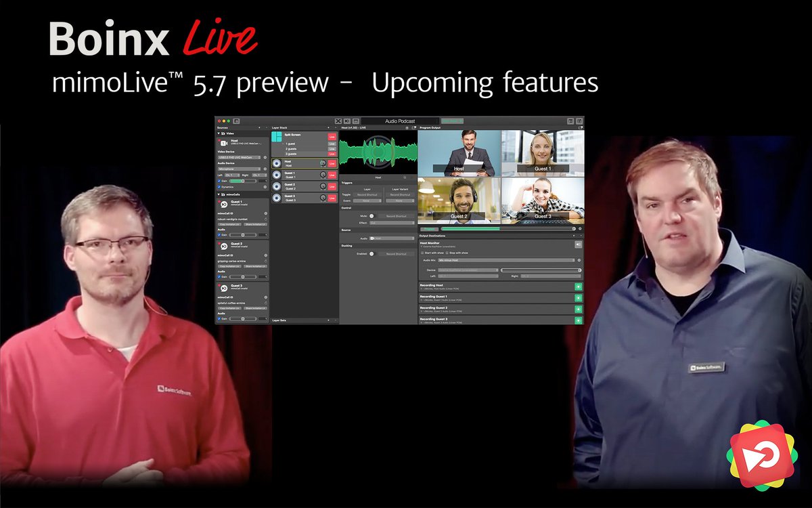Activate Live on the Guest 1 layer
812x508 pixels.
point(332,175)
